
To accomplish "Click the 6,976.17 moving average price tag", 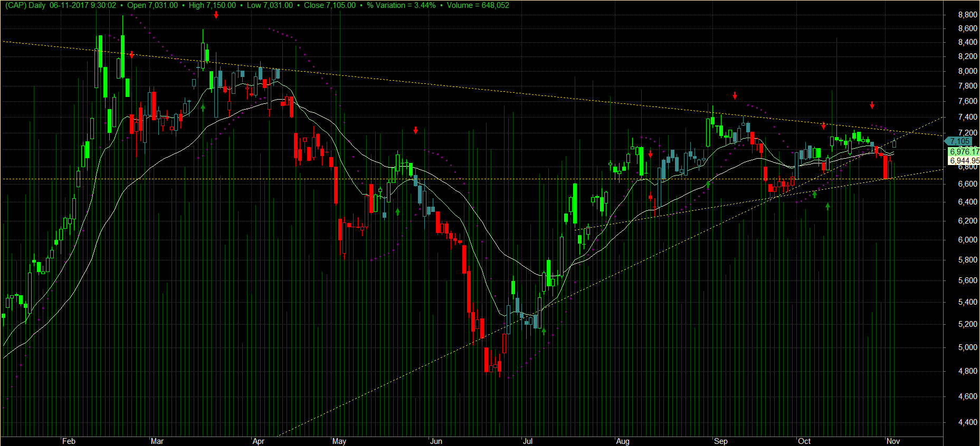I will coord(964,152).
